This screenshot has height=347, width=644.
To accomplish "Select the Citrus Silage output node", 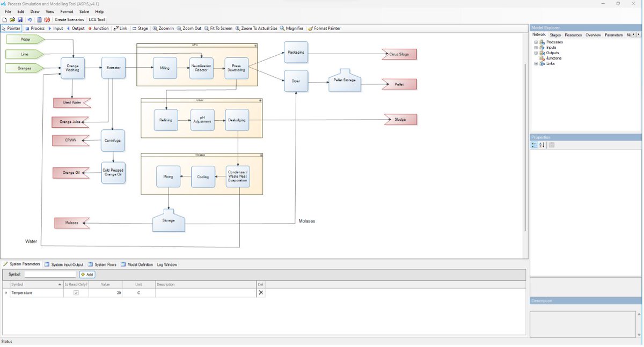I will [x=399, y=54].
